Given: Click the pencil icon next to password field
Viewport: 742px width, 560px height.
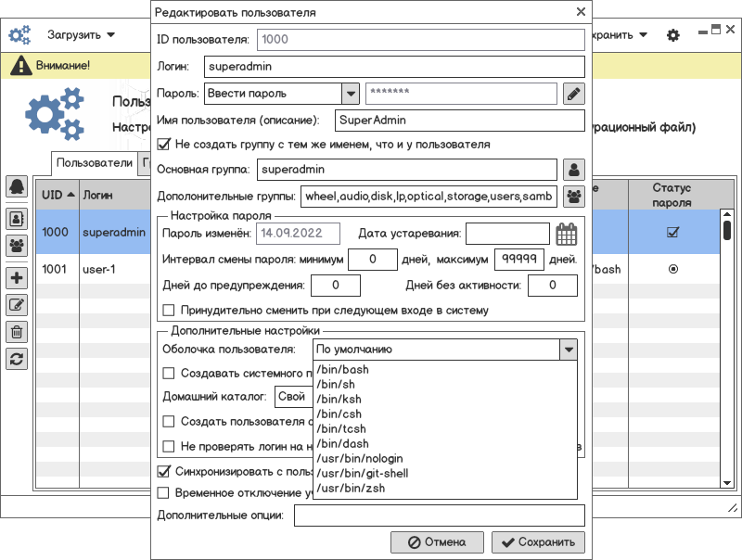Looking at the screenshot, I should (x=573, y=94).
